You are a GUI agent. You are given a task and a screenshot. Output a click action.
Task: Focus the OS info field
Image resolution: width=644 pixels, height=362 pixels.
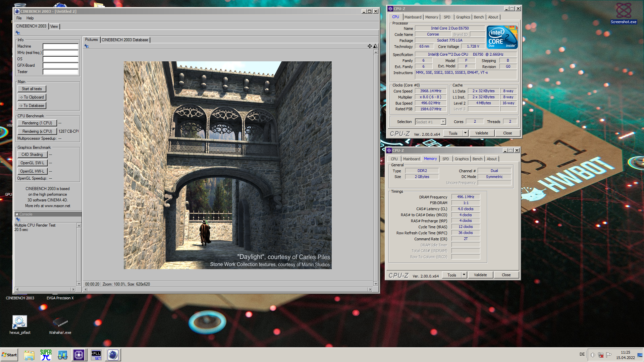[x=60, y=59]
